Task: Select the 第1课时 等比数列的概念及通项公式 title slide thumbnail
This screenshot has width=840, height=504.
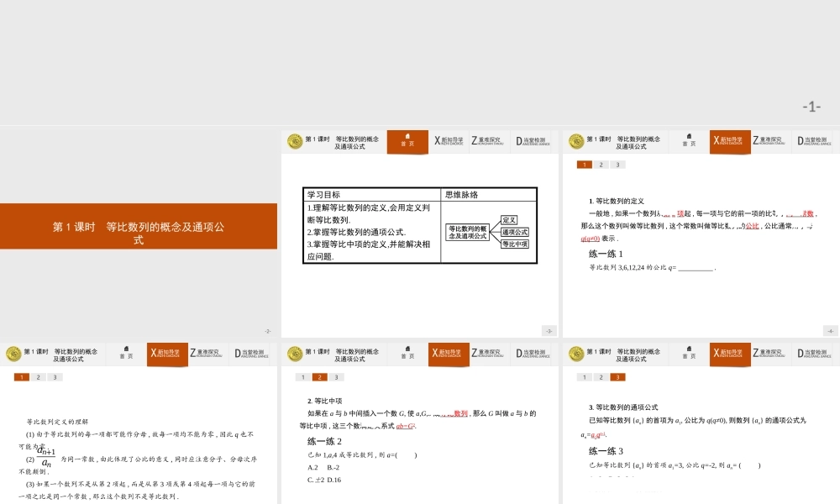Action: [139, 227]
